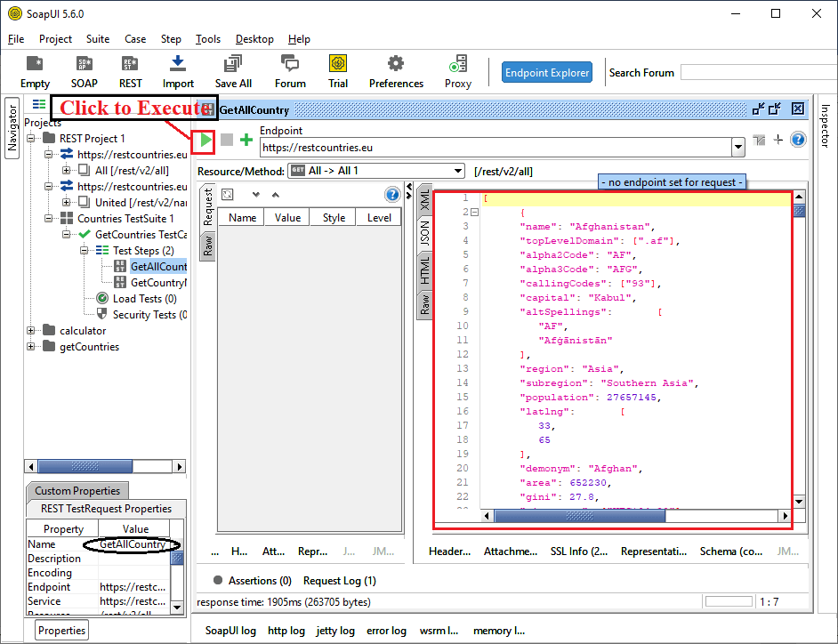The image size is (838, 644).
Task: Collapse Countries TestSuite 1 node
Action: pyautogui.click(x=49, y=219)
